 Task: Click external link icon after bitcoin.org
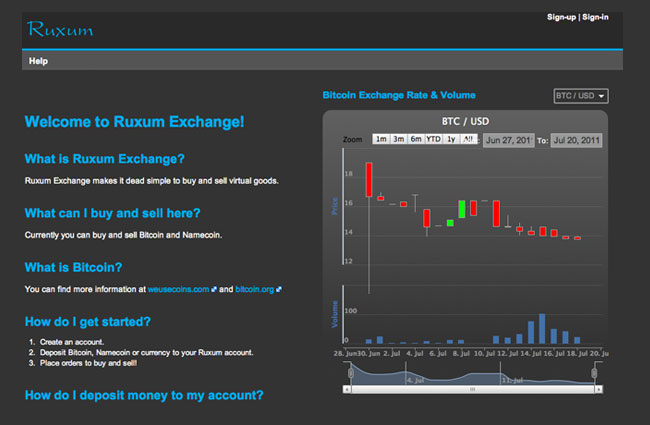pyautogui.click(x=279, y=289)
